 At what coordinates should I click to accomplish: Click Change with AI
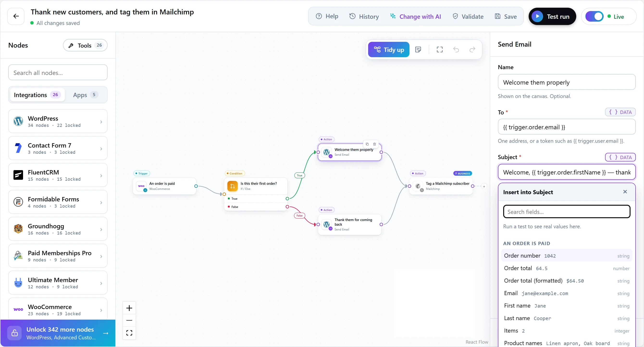415,17
